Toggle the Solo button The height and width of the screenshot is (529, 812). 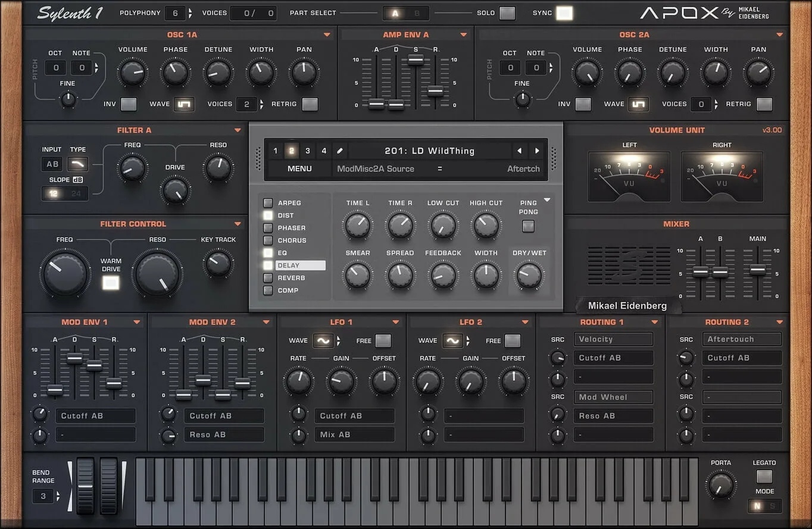point(507,13)
